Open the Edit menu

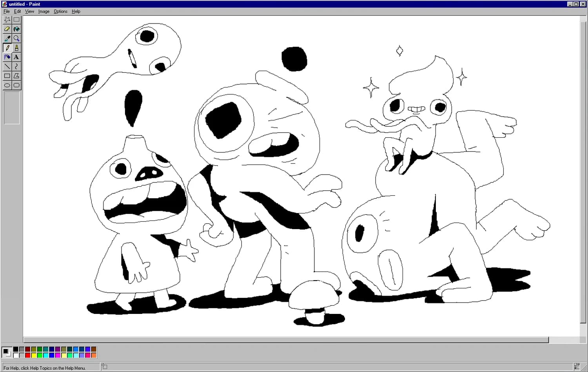(18, 11)
